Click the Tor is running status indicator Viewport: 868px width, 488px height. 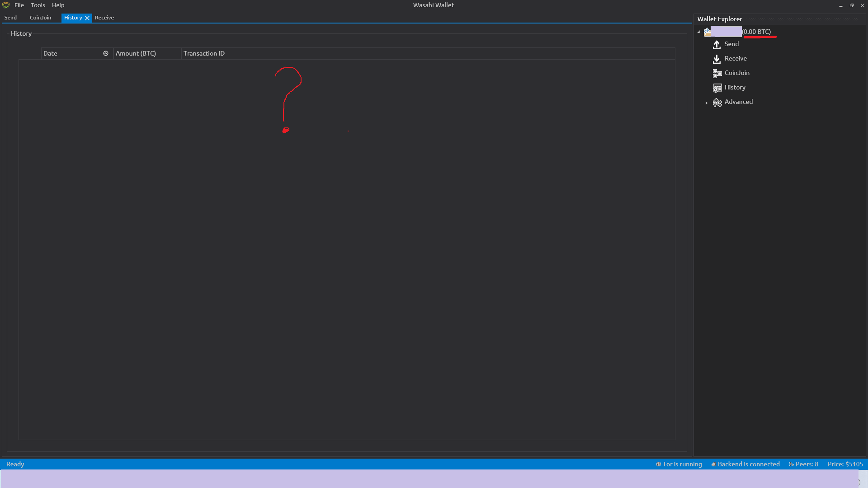pyautogui.click(x=679, y=464)
